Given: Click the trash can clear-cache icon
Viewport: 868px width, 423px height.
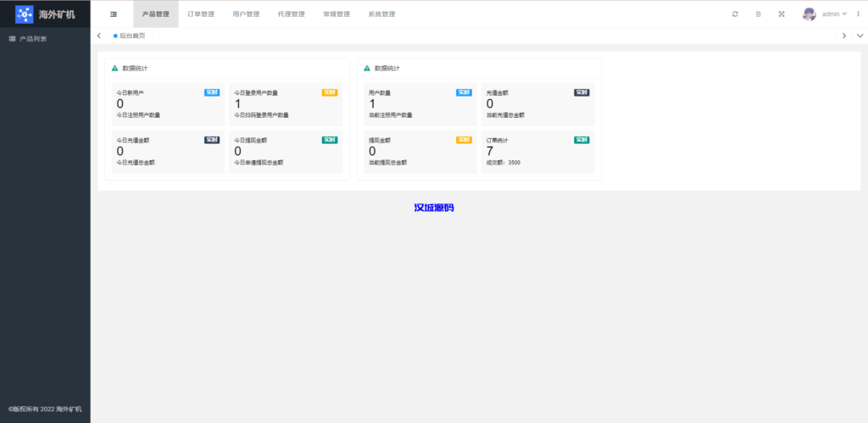Looking at the screenshot, I should [758, 14].
